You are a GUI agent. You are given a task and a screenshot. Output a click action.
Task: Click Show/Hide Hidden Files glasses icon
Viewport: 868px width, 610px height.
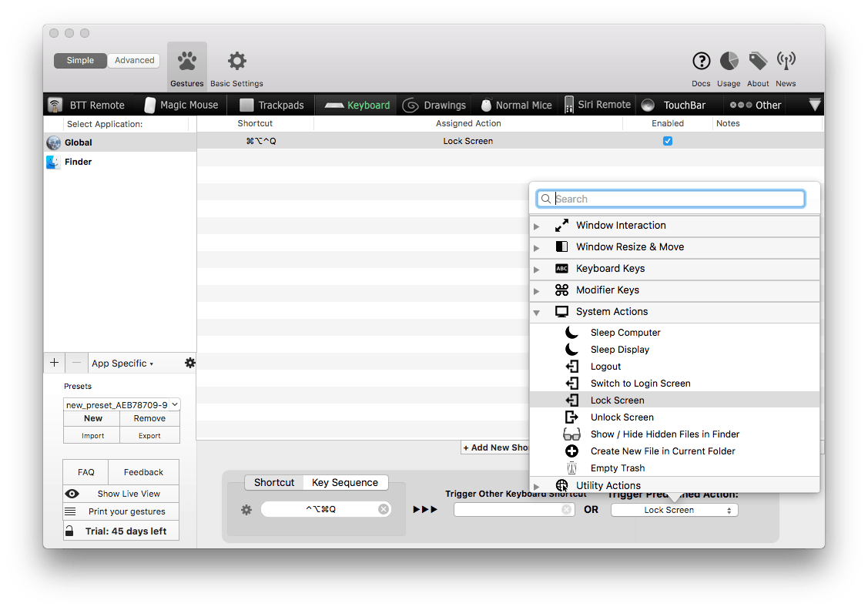click(x=571, y=434)
